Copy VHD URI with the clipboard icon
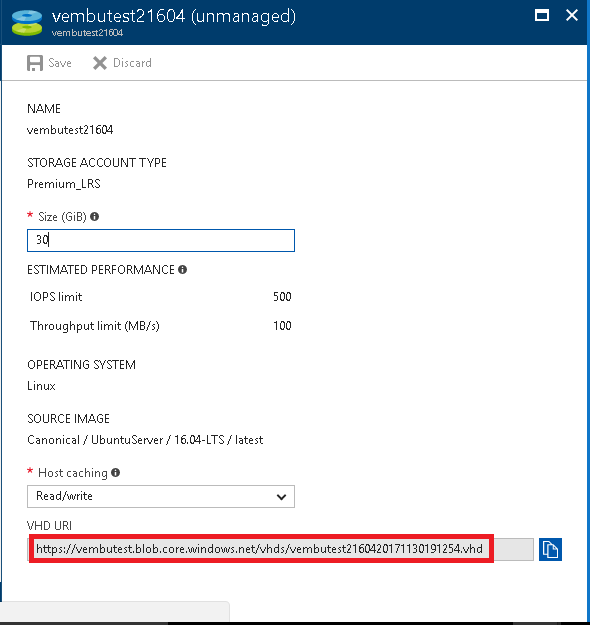Image resolution: width=590 pixels, height=625 pixels. (x=550, y=550)
